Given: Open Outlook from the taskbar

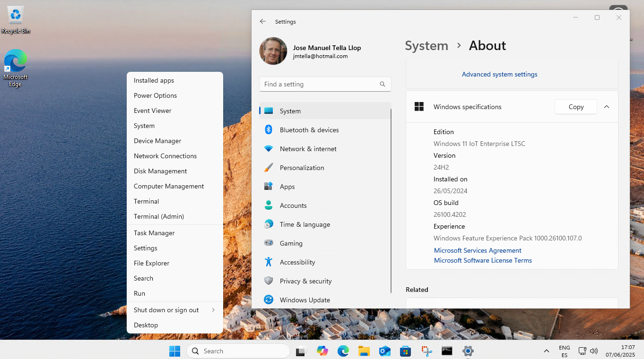Looking at the screenshot, I should 384,351.
